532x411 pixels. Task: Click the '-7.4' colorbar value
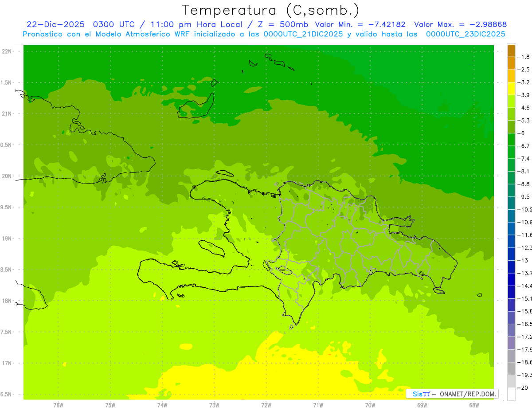pos(524,158)
